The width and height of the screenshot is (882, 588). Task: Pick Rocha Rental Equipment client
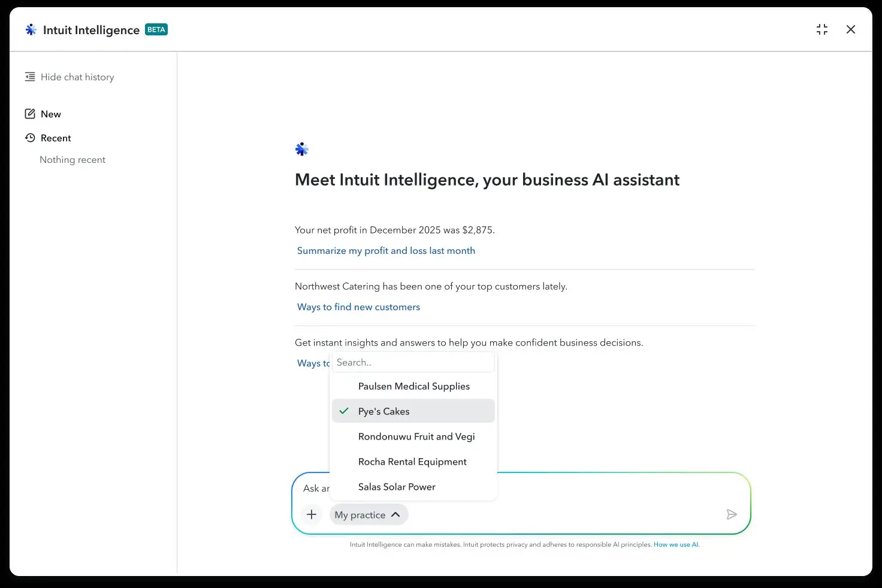[x=413, y=462]
